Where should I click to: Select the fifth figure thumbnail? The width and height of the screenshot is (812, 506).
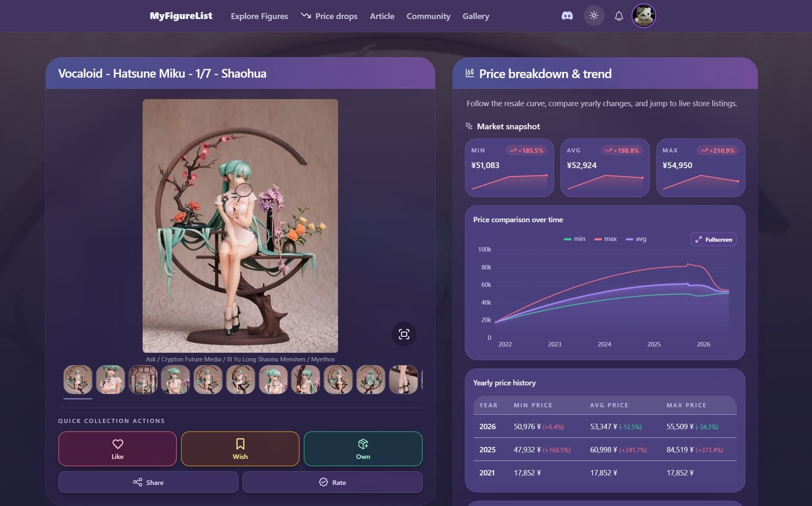[208, 379]
